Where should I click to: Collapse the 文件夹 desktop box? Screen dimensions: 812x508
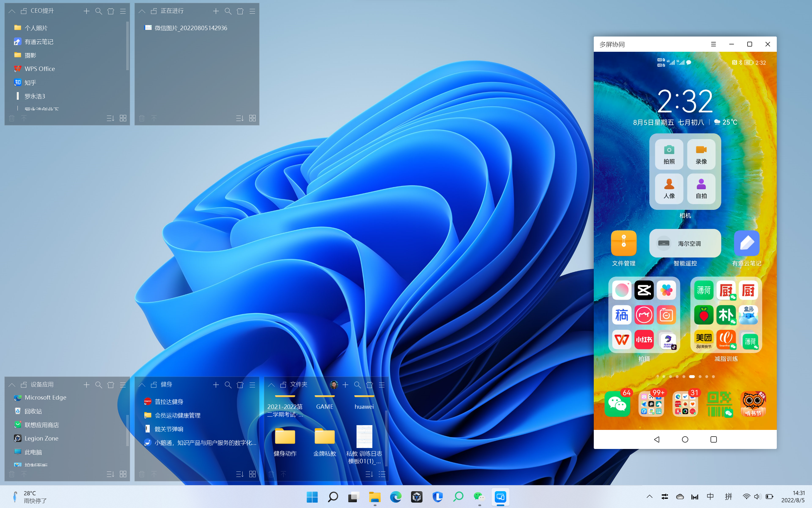(271, 385)
